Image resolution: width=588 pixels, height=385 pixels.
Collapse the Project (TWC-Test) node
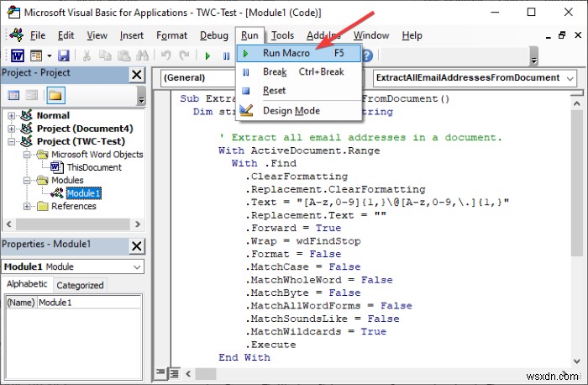tap(11, 141)
